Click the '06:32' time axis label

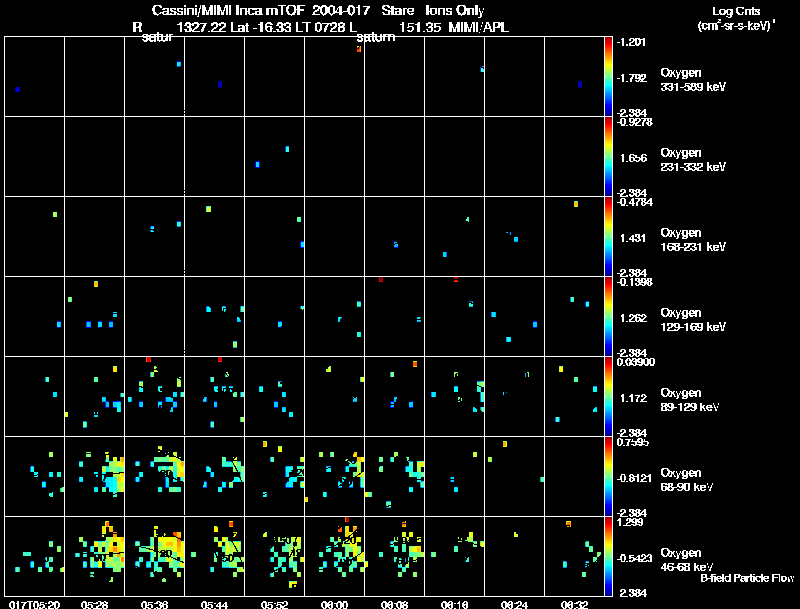(x=574, y=604)
